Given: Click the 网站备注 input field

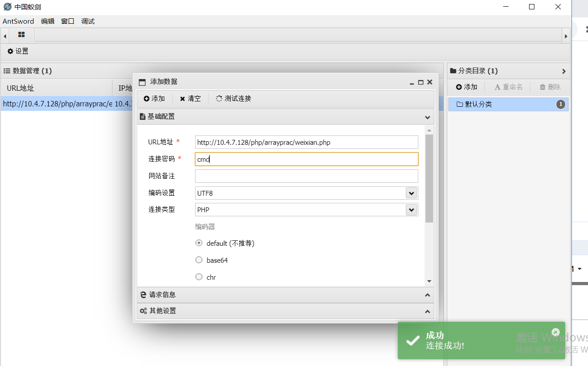Looking at the screenshot, I should tap(307, 176).
